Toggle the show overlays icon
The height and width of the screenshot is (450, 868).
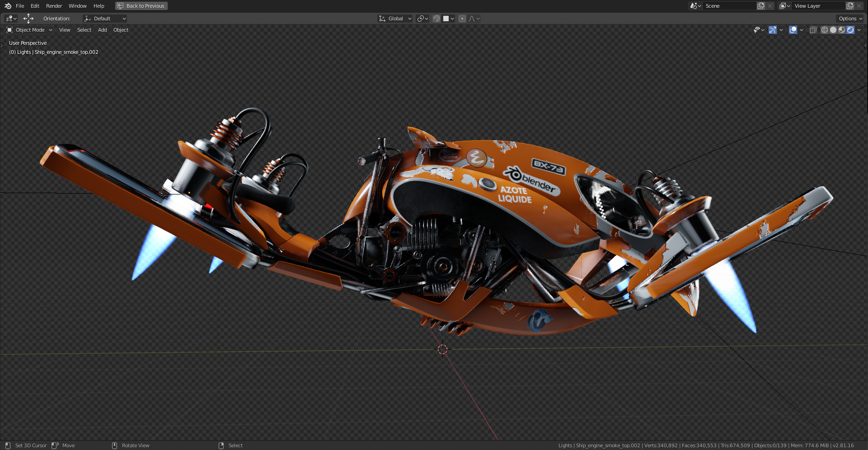pyautogui.click(x=793, y=30)
